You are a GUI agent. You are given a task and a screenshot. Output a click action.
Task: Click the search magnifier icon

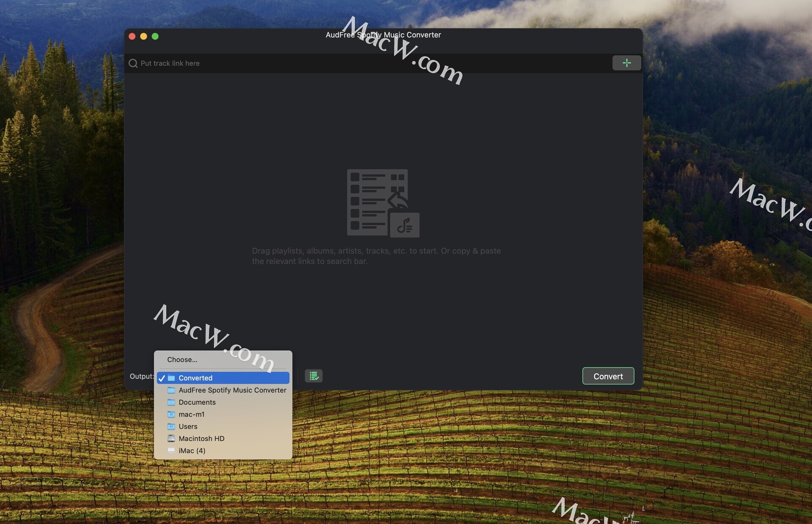133,63
